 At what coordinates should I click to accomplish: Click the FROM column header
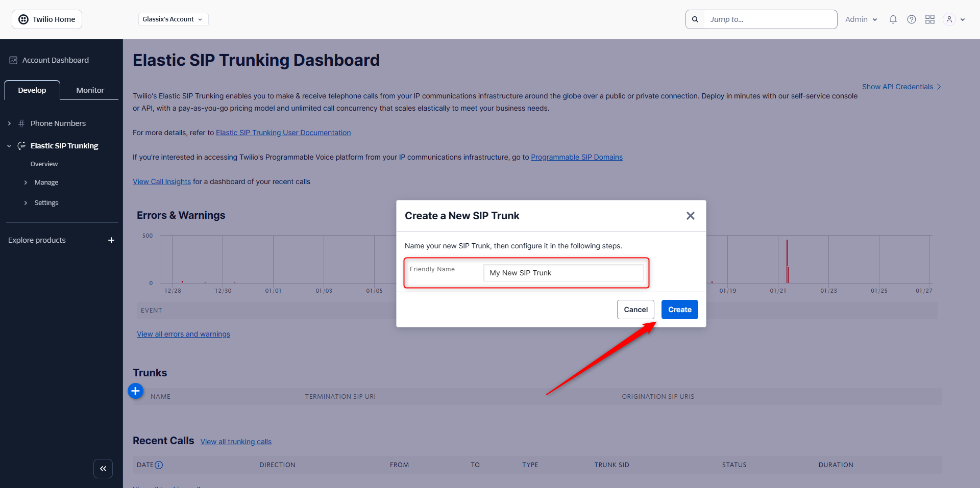coord(399,465)
